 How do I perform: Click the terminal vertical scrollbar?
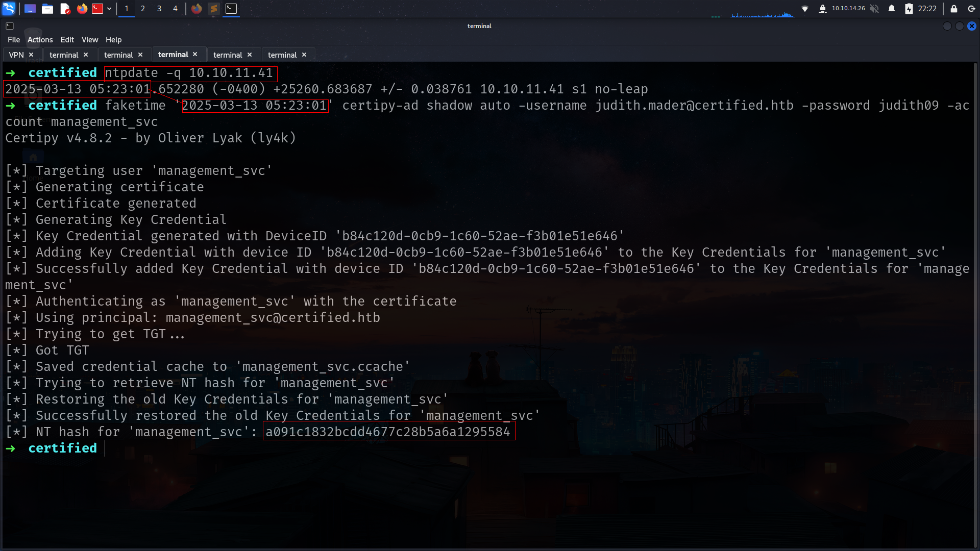[975, 306]
